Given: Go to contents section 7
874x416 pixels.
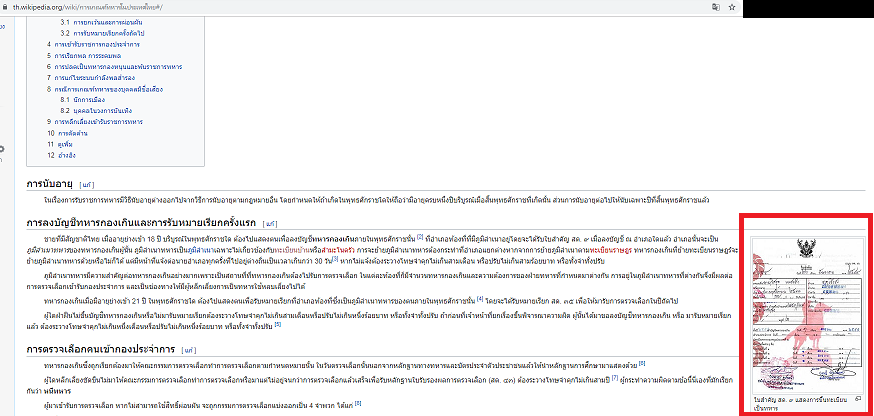Looking at the screenshot, I should [x=91, y=78].
